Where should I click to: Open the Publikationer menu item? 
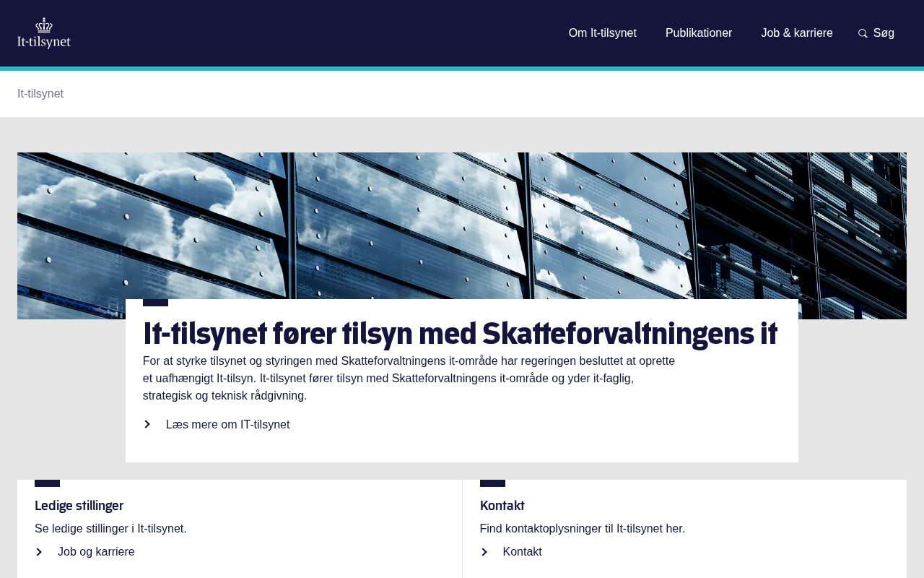point(699,33)
